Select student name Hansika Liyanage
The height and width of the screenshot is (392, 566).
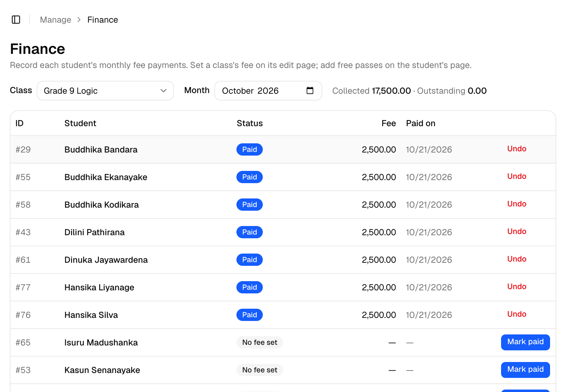(100, 287)
